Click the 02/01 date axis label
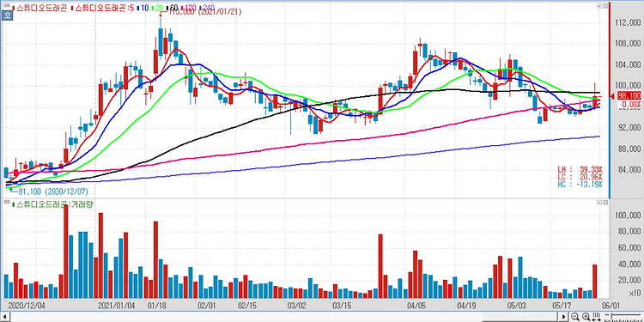Screen dimensions: 644x322 (207, 306)
